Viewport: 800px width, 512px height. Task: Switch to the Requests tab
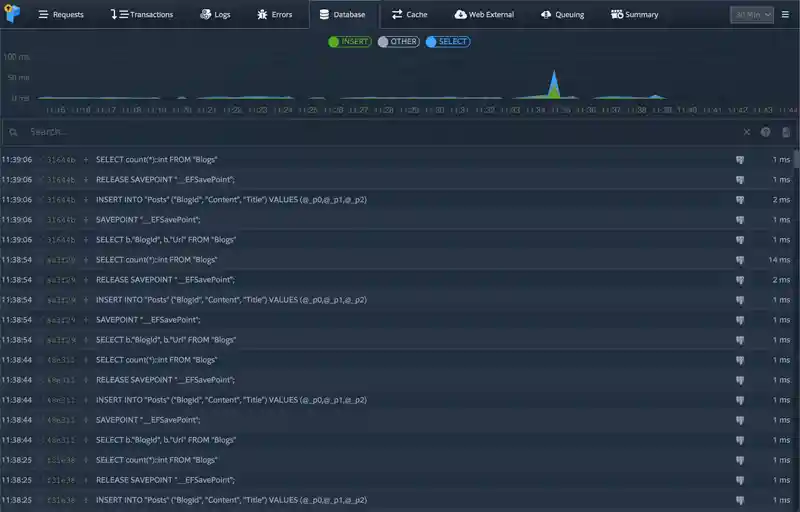click(x=61, y=15)
